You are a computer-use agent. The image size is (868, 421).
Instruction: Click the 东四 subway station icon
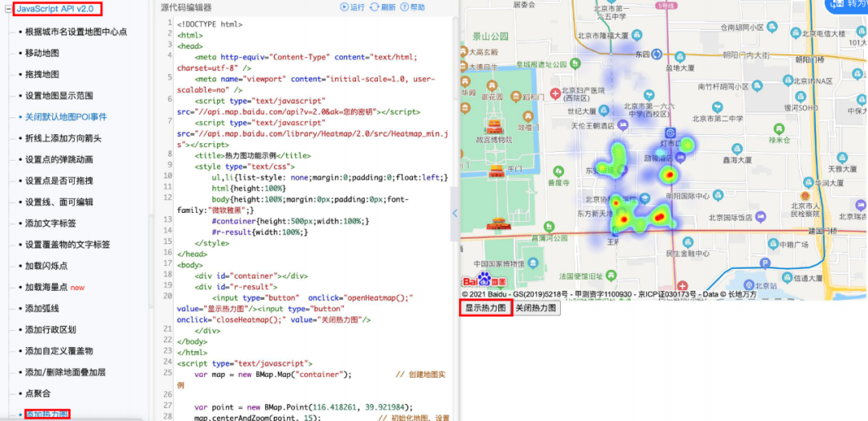coord(657,54)
